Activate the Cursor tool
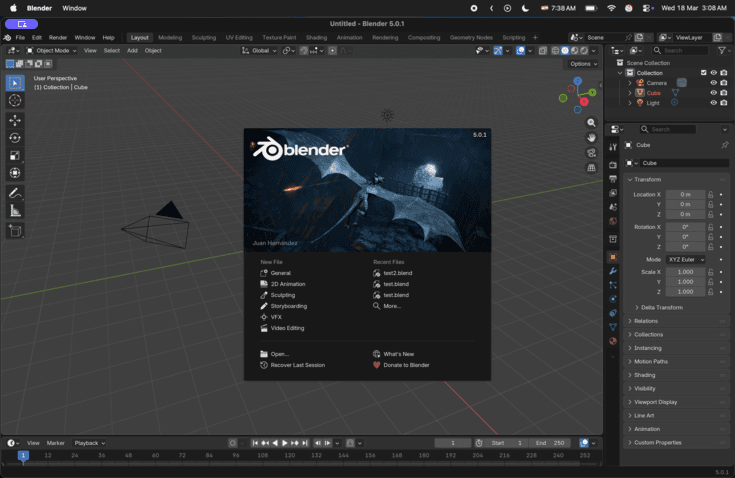 (x=15, y=100)
